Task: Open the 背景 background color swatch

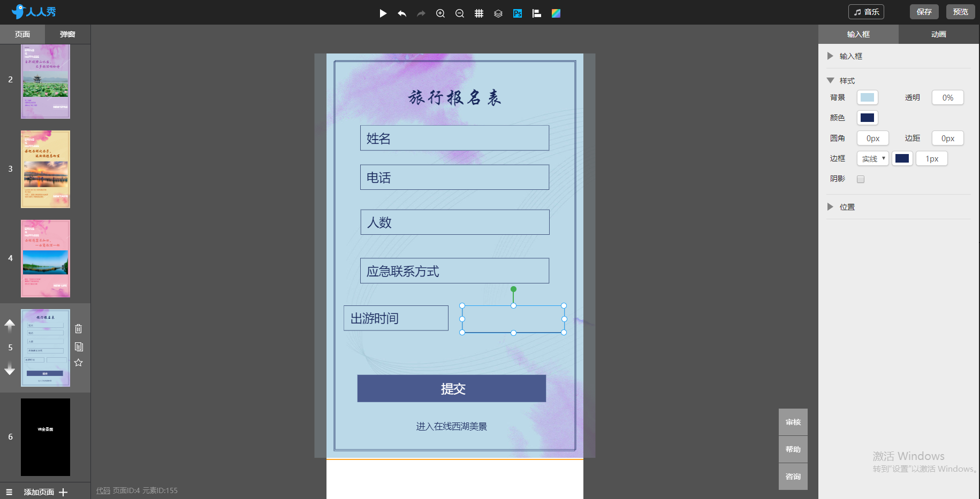Action: [868, 97]
